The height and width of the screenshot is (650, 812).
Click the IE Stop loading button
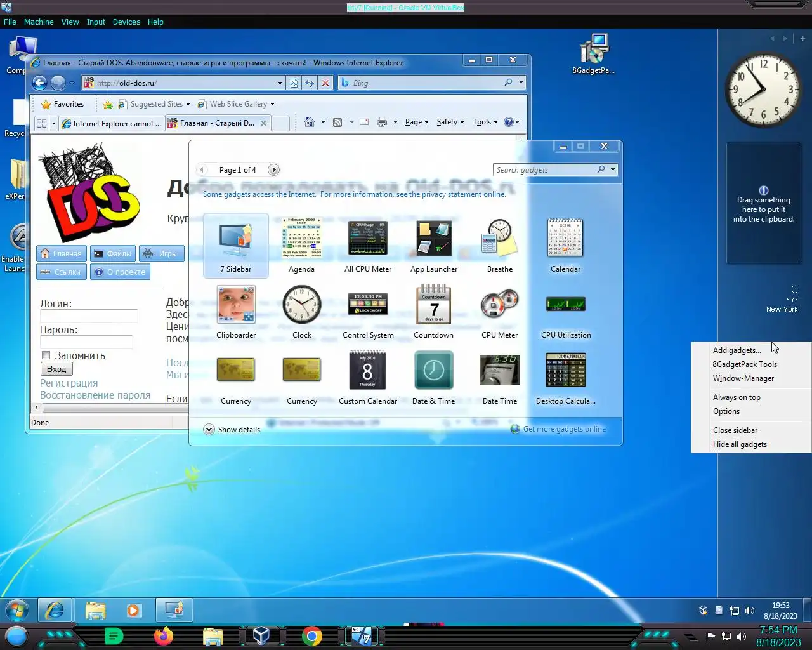click(x=325, y=83)
